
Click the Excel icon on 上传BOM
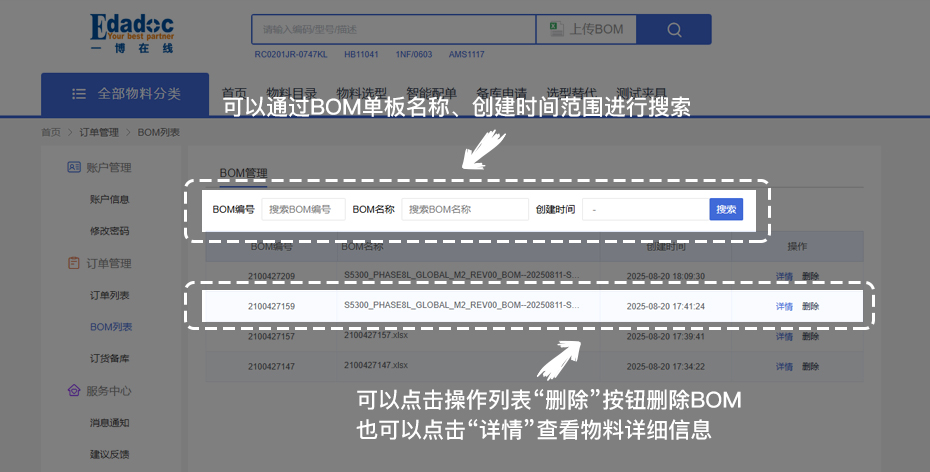coord(556,29)
